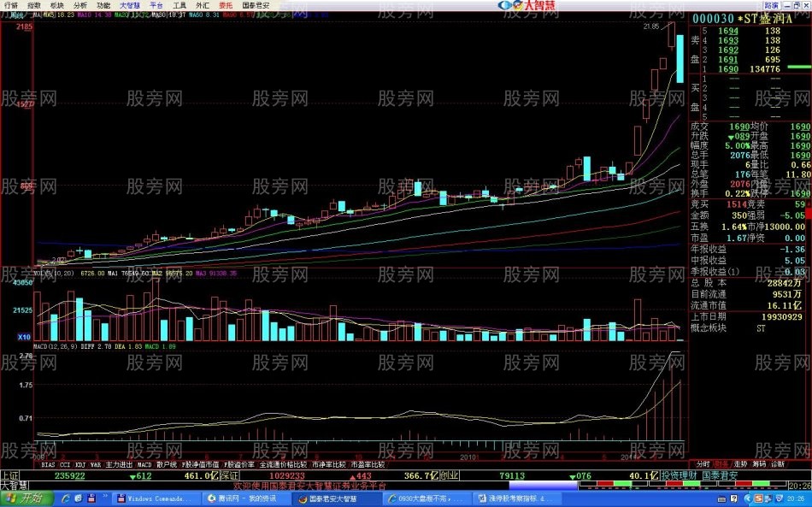The height and width of the screenshot is (507, 812).
Task: Click the VOL(5,10,20) indicator label
Action: coord(54,273)
